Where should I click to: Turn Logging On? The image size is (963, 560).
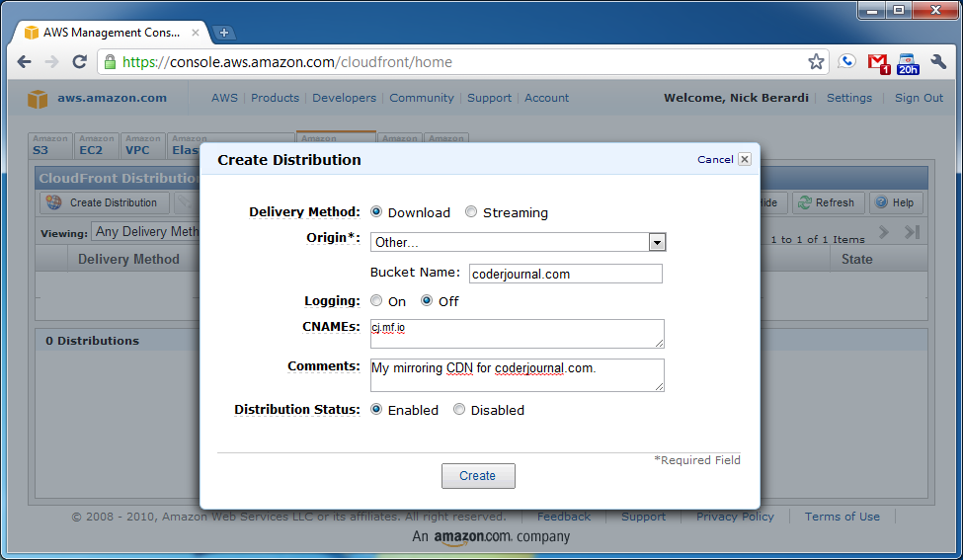click(x=376, y=301)
